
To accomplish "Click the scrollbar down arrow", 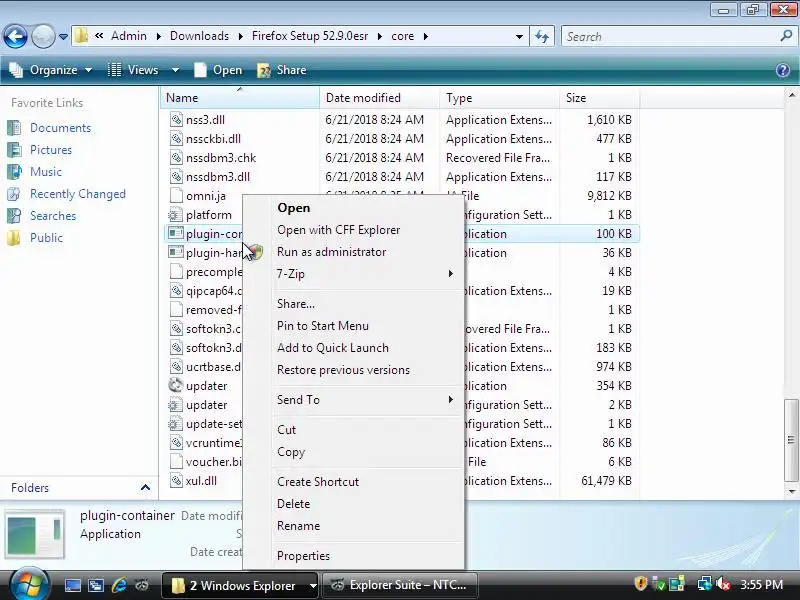I will click(x=791, y=491).
